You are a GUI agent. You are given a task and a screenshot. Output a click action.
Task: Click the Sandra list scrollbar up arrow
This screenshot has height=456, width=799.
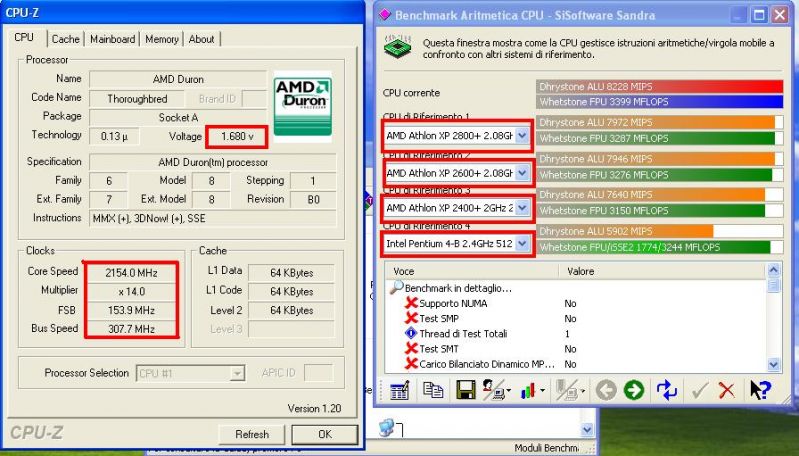773,270
